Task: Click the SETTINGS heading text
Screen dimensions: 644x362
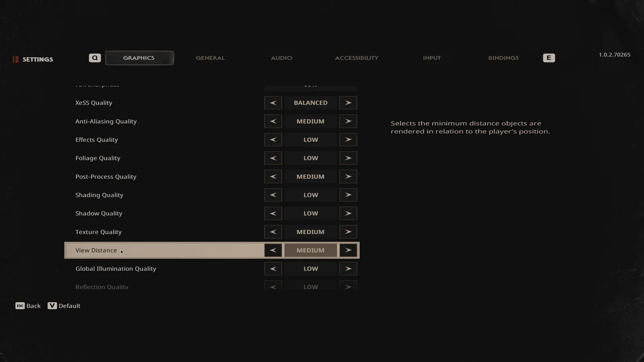Action: (38, 59)
